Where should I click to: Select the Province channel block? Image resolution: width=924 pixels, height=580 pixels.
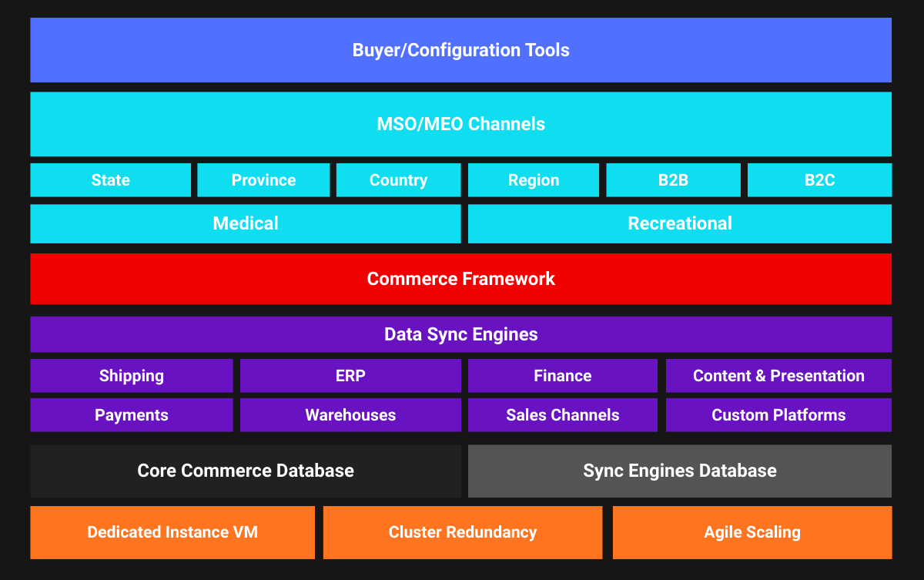click(263, 179)
